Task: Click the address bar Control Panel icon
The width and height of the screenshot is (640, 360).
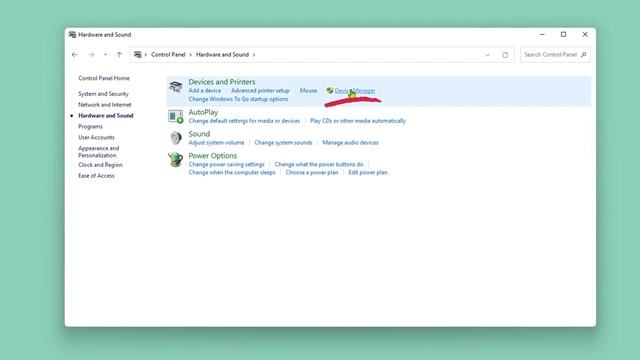Action: 138,55
